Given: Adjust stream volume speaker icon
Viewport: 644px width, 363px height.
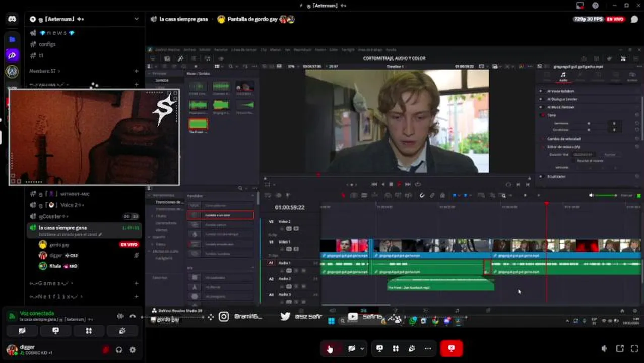Looking at the screenshot, I should pyautogui.click(x=604, y=349).
